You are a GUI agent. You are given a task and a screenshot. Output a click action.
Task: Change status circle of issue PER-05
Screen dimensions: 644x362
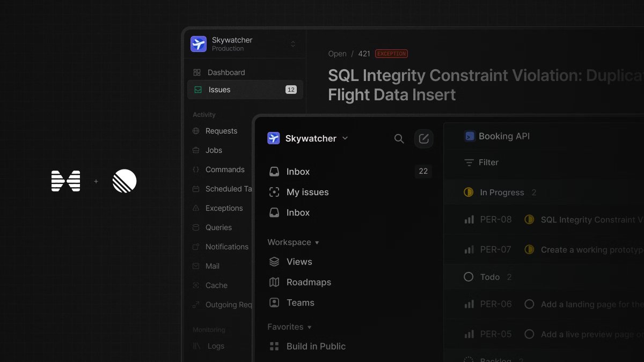(529, 334)
